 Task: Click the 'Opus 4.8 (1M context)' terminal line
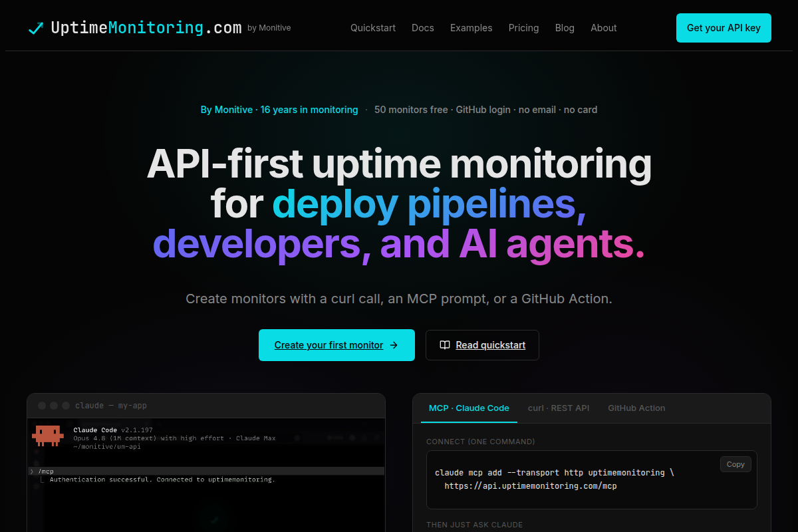click(x=174, y=438)
